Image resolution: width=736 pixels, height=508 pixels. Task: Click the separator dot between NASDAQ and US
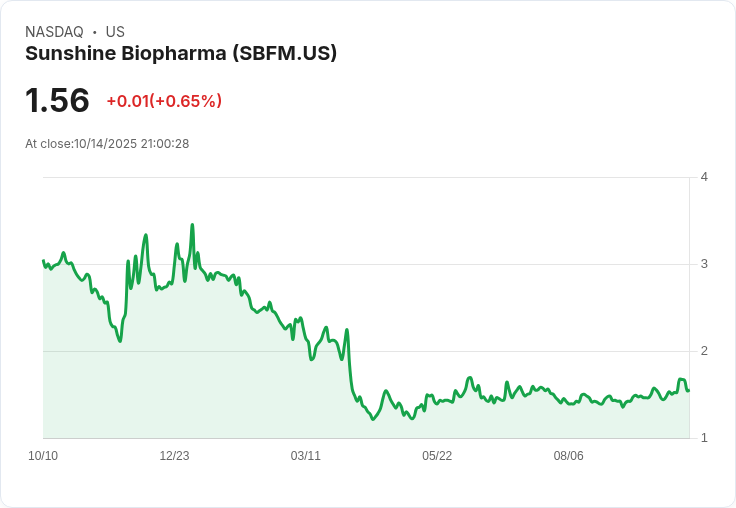pos(94,32)
